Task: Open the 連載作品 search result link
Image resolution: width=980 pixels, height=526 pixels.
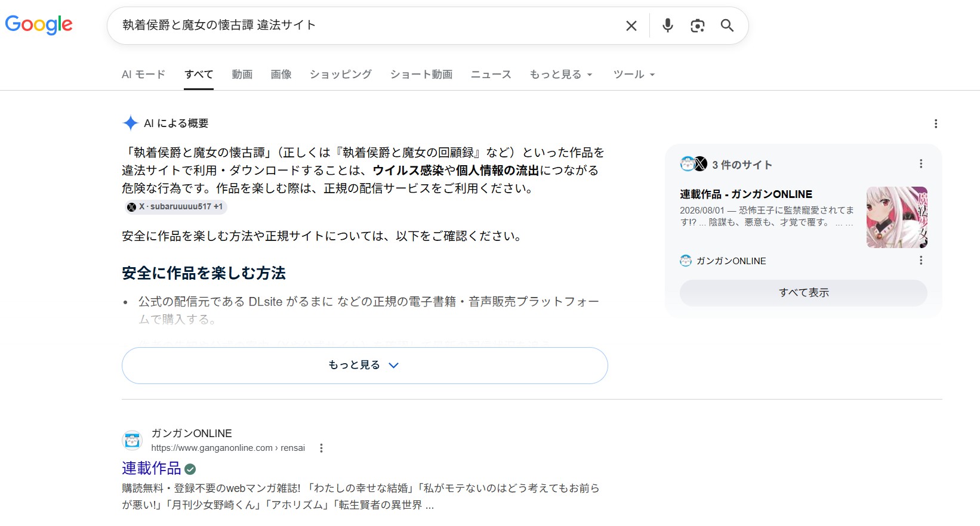Action: pyautogui.click(x=152, y=468)
